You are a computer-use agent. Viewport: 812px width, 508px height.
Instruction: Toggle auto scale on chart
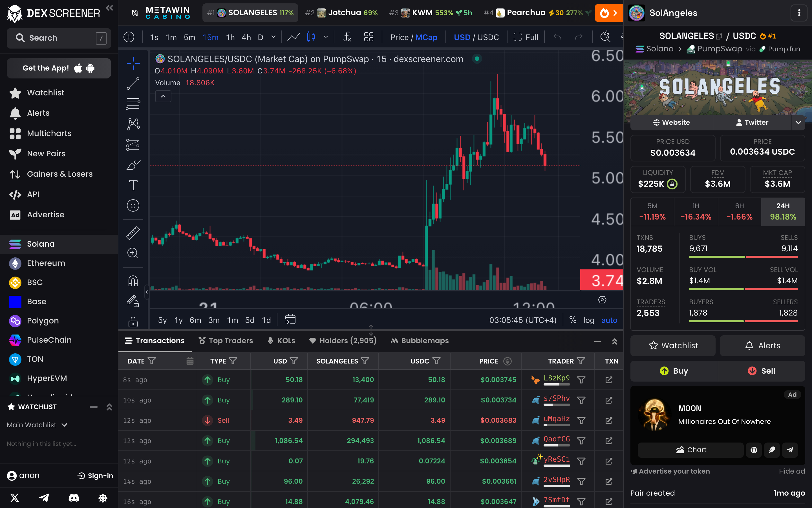click(609, 320)
